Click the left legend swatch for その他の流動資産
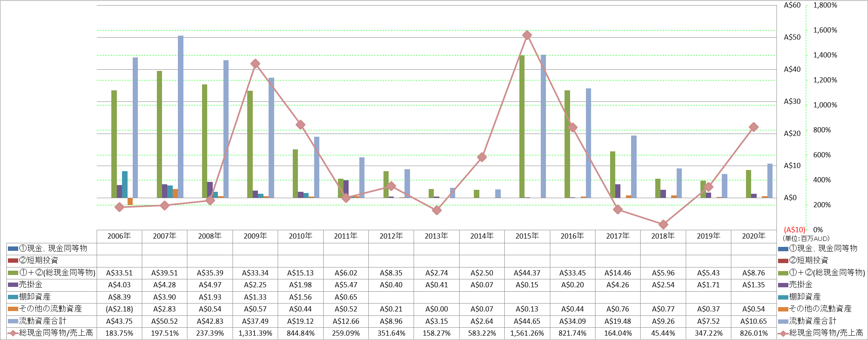Image resolution: width=868 pixels, height=340 pixels. click(13, 309)
